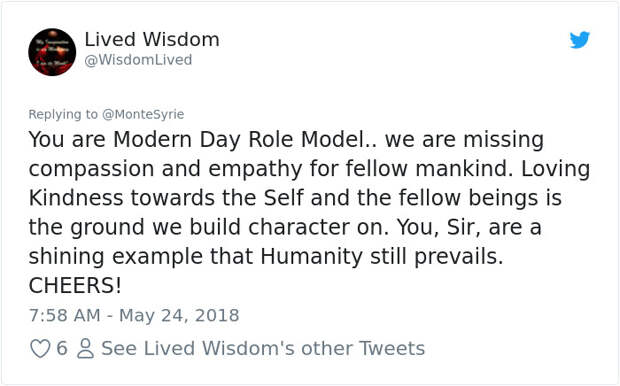Click the person silhouette icon

pyautogui.click(x=85, y=348)
